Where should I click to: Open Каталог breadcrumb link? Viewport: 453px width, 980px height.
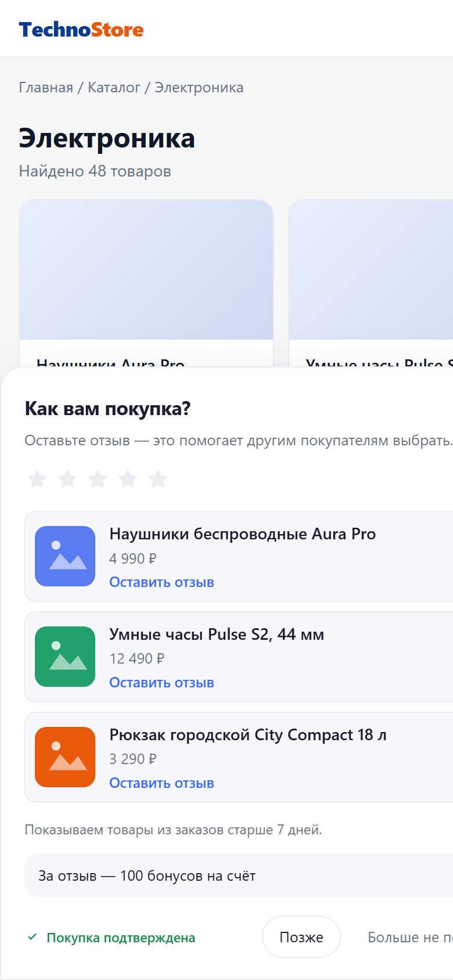tap(114, 88)
